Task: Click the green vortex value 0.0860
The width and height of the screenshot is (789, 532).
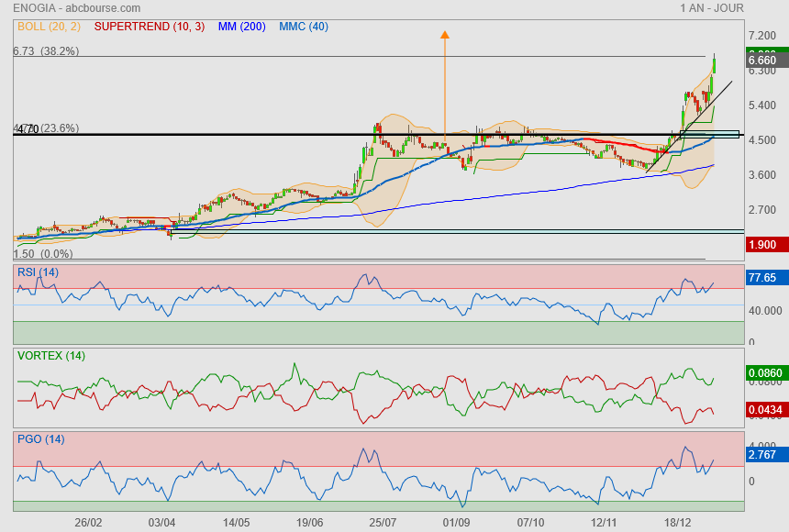Action: [763, 374]
